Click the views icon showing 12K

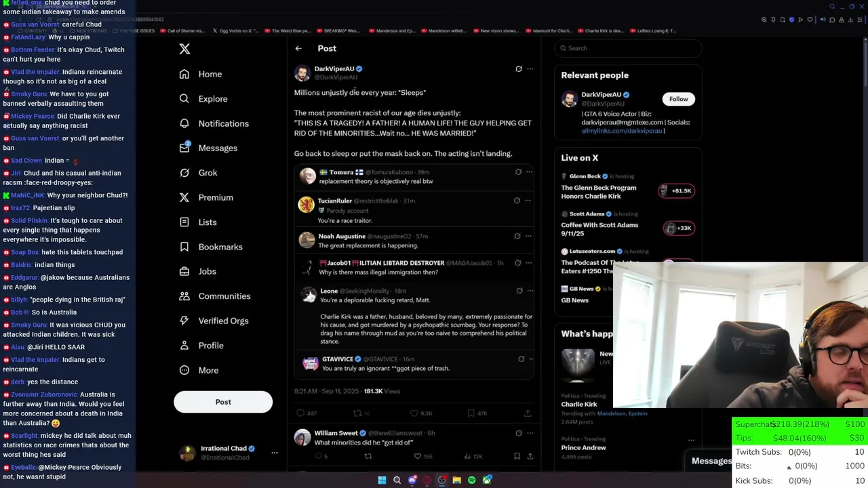467,456
